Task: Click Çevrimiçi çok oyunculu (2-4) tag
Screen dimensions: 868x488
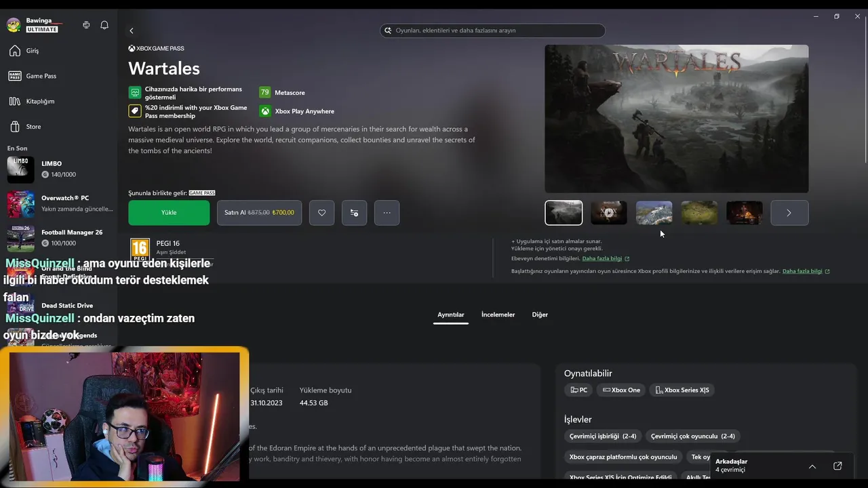Action: pyautogui.click(x=693, y=436)
